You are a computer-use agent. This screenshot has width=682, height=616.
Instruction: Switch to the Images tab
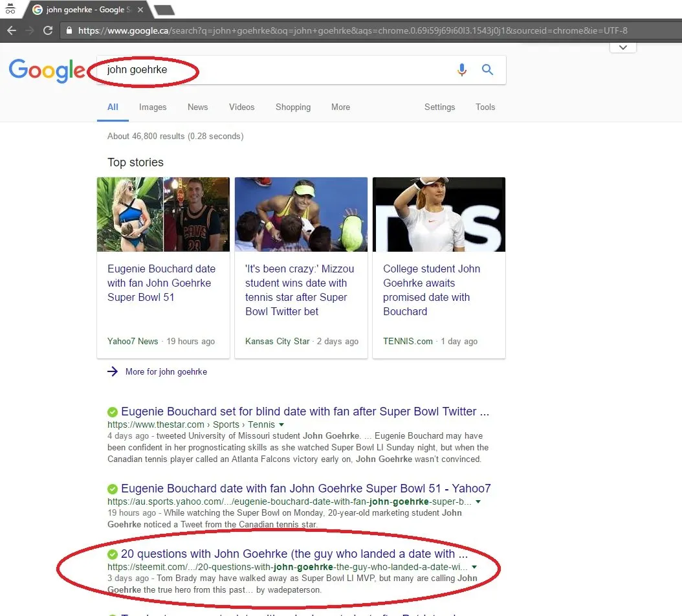(153, 107)
